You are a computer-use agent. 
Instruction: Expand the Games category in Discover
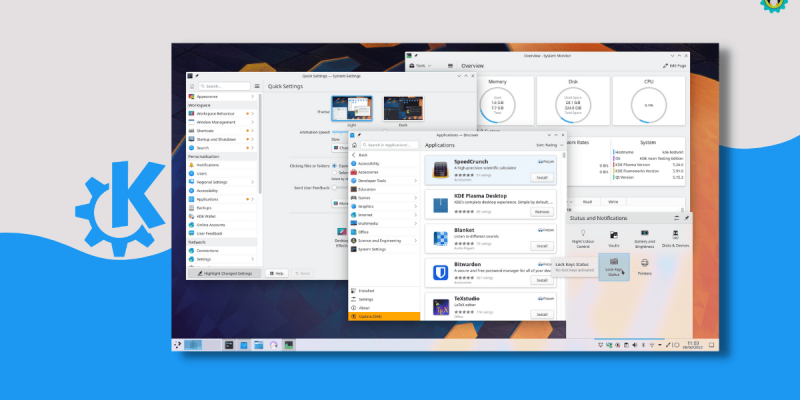coord(415,197)
